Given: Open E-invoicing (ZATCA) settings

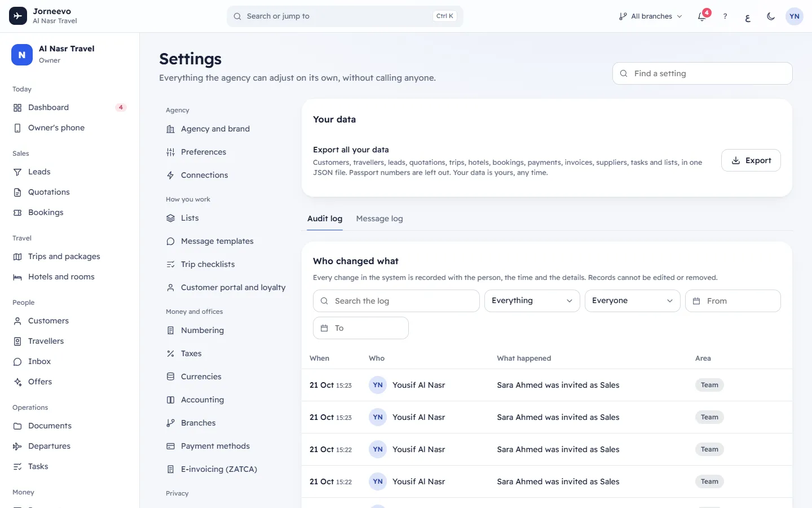Looking at the screenshot, I should (x=226, y=469).
